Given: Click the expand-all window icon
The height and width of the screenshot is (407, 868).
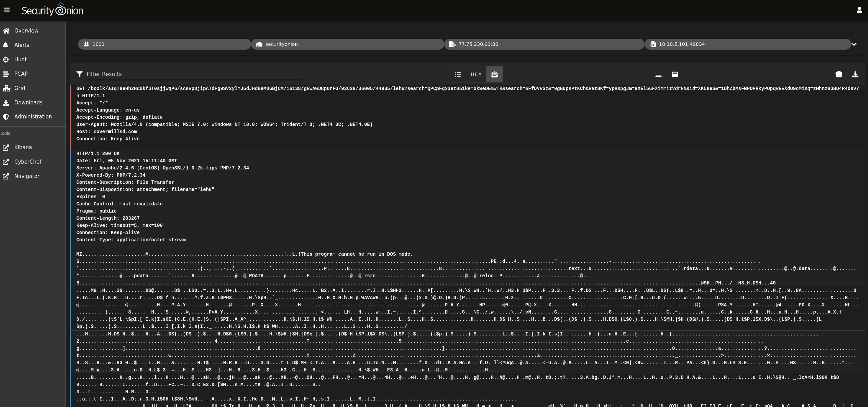Looking at the screenshot, I should coord(675,74).
